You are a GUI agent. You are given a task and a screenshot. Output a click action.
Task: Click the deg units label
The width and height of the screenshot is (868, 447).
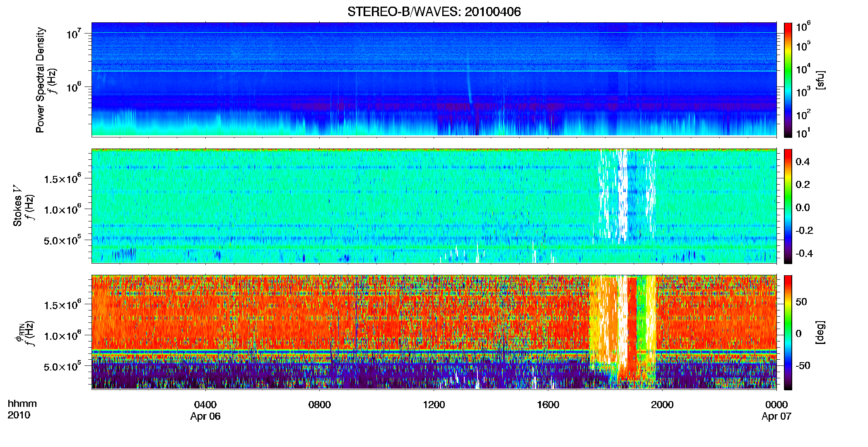coord(821,332)
